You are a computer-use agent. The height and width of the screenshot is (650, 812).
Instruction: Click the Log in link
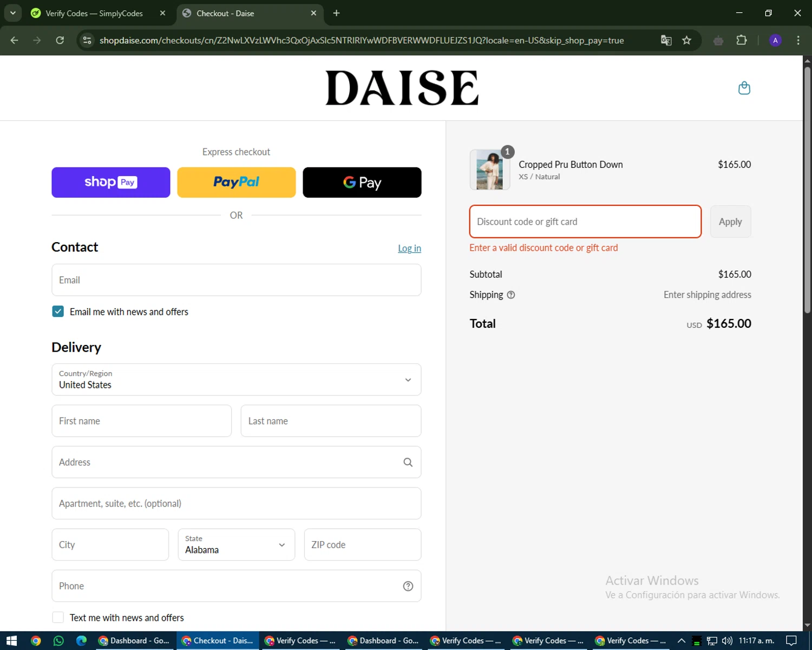tap(409, 248)
